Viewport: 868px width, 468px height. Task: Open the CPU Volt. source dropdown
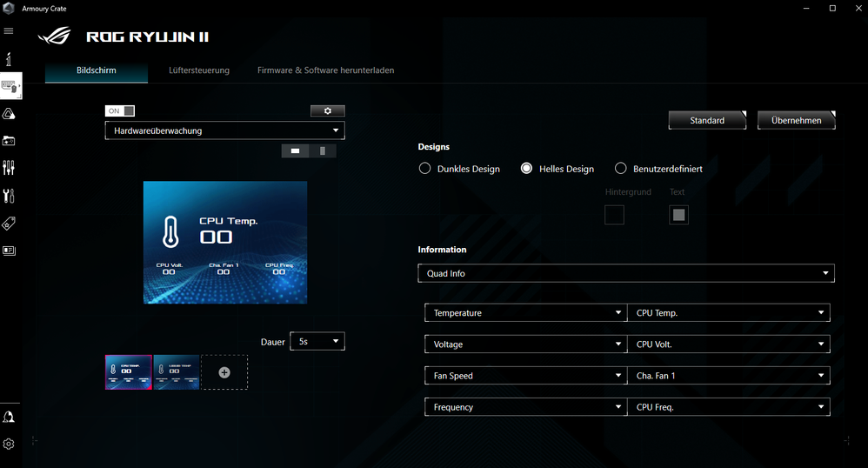click(x=729, y=344)
